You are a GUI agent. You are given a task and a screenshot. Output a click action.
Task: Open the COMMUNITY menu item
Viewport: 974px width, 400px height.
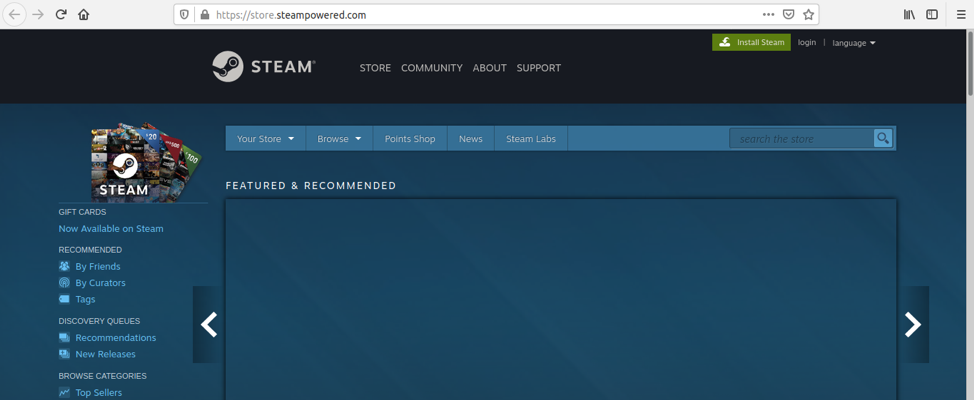coord(431,68)
